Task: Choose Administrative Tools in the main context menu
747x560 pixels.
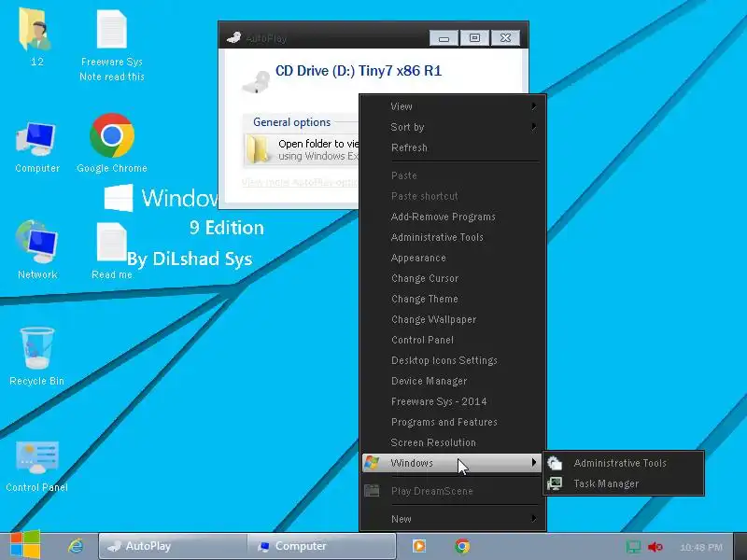Action: [x=452, y=237]
